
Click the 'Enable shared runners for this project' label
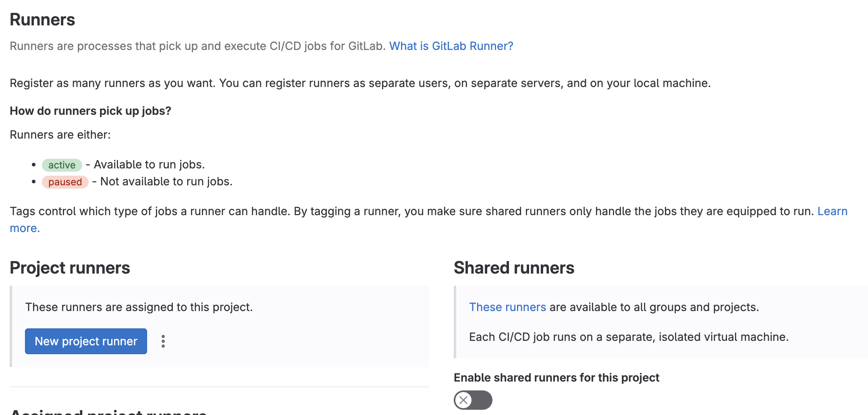click(556, 378)
